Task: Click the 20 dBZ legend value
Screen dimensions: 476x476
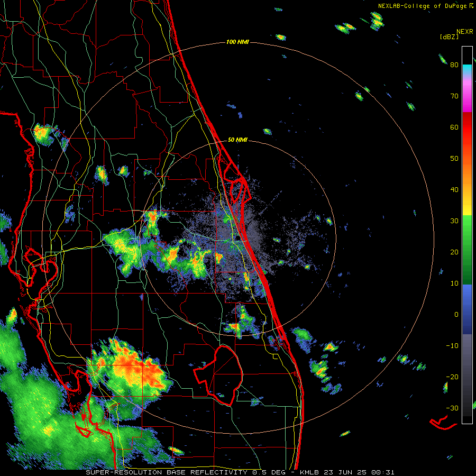Action: [x=454, y=252]
